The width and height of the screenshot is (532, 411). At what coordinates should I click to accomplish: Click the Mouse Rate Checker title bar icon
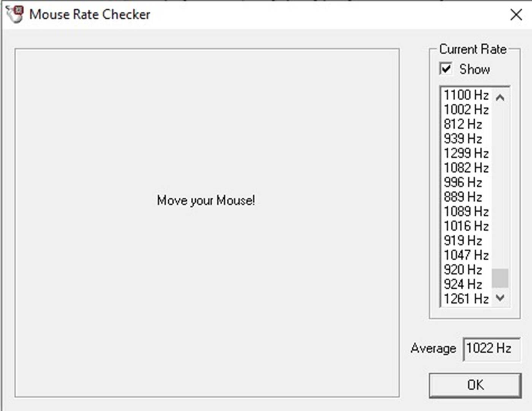click(15, 14)
